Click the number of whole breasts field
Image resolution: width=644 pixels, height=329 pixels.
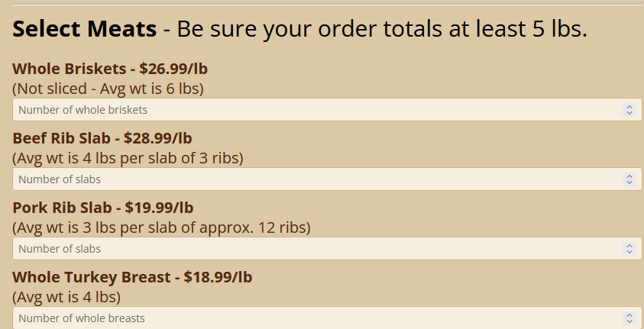[x=306, y=318]
